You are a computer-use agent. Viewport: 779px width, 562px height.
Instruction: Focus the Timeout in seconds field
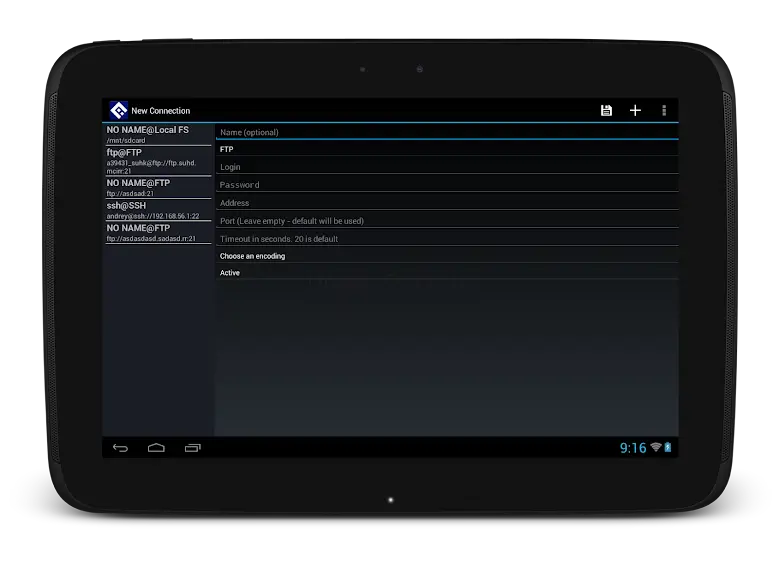(x=447, y=239)
